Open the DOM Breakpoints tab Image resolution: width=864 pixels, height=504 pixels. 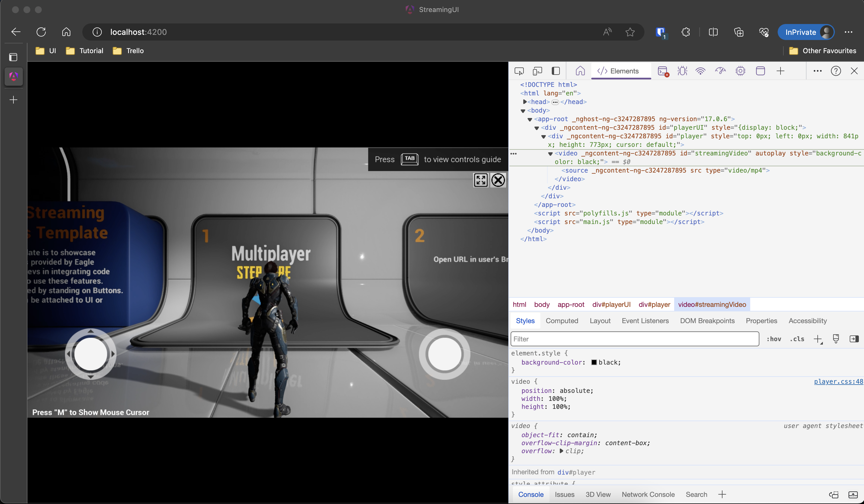pyautogui.click(x=707, y=321)
